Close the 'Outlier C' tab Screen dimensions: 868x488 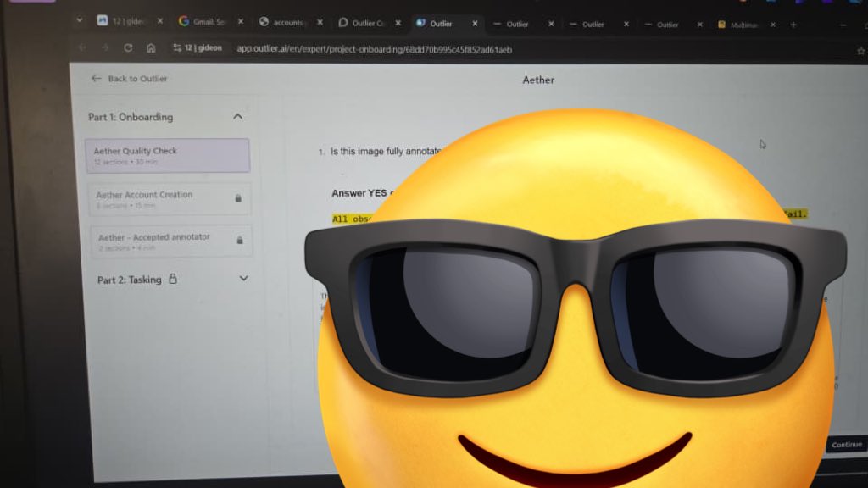pos(398,23)
